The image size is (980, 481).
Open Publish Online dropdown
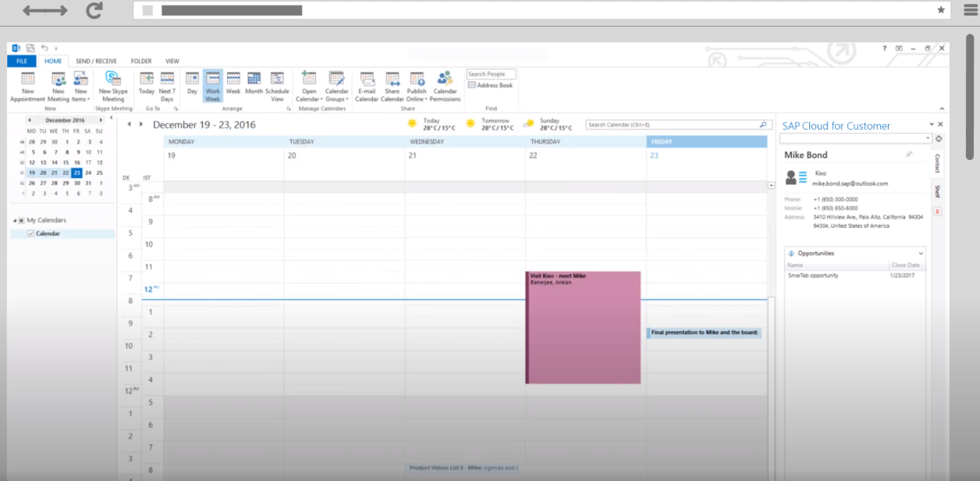(x=417, y=86)
